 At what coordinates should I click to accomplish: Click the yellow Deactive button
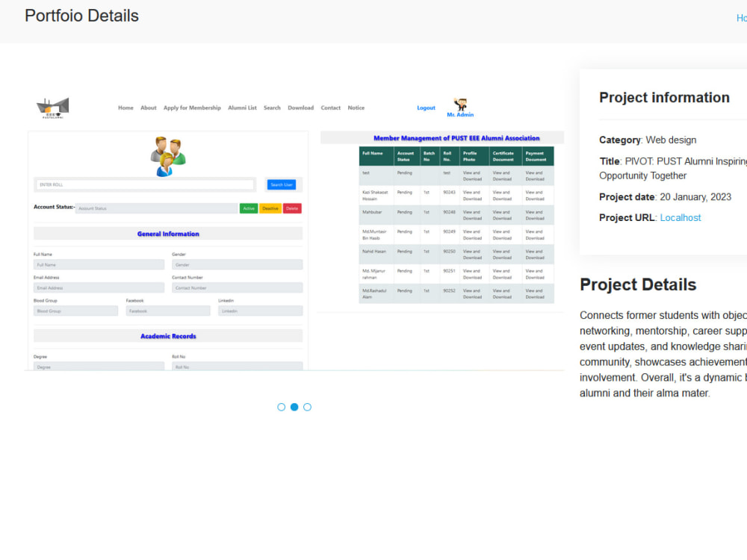[x=270, y=208]
